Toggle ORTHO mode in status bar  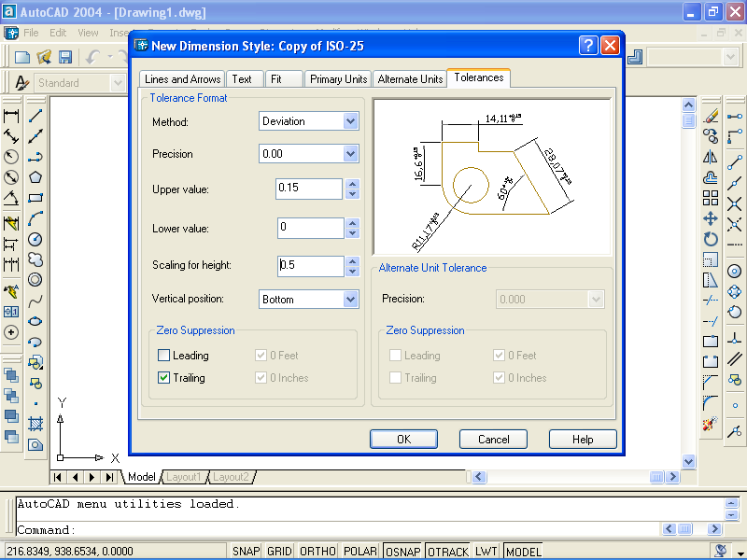[317, 552]
